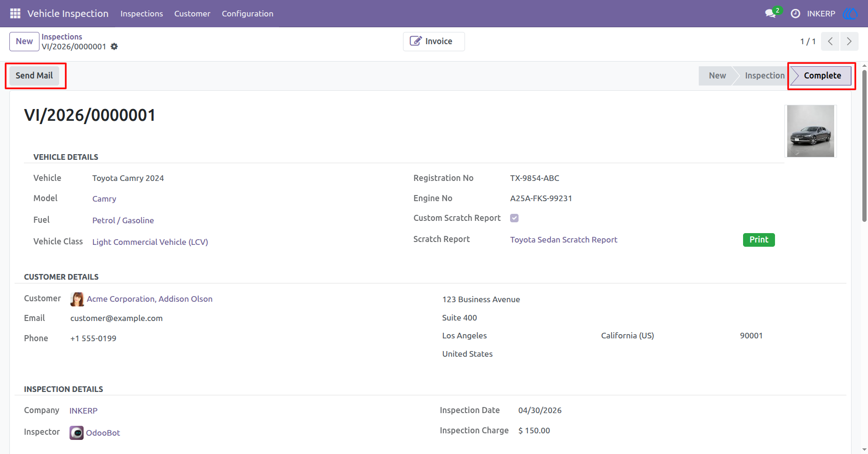Viewport: 868px width, 454px height.
Task: Click the INKERP user avatar icon
Action: [x=851, y=14]
